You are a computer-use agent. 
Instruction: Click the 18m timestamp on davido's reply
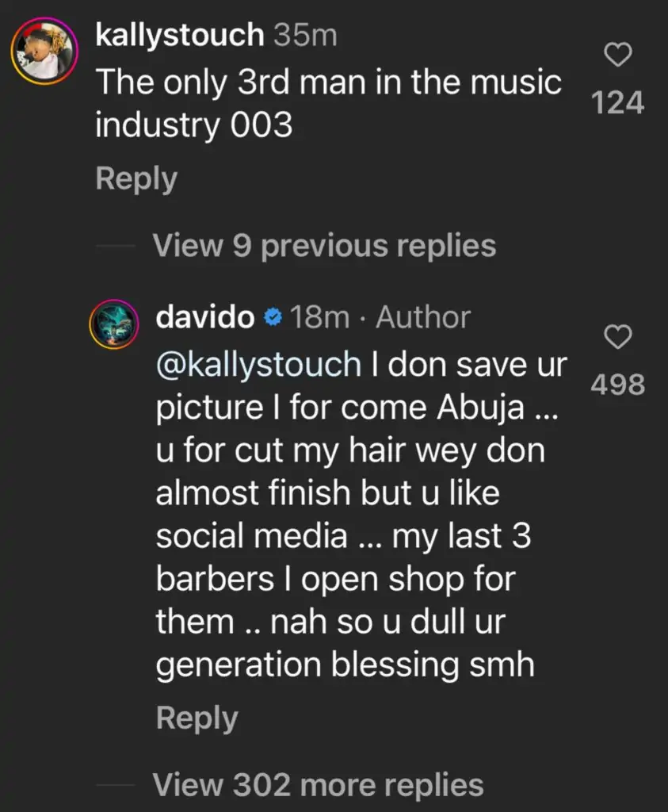[320, 318]
